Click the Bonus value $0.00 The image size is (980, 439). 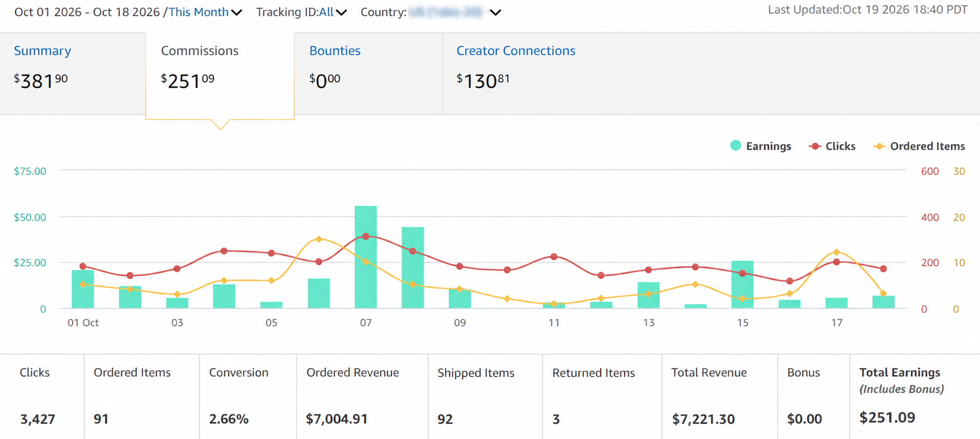point(804,419)
